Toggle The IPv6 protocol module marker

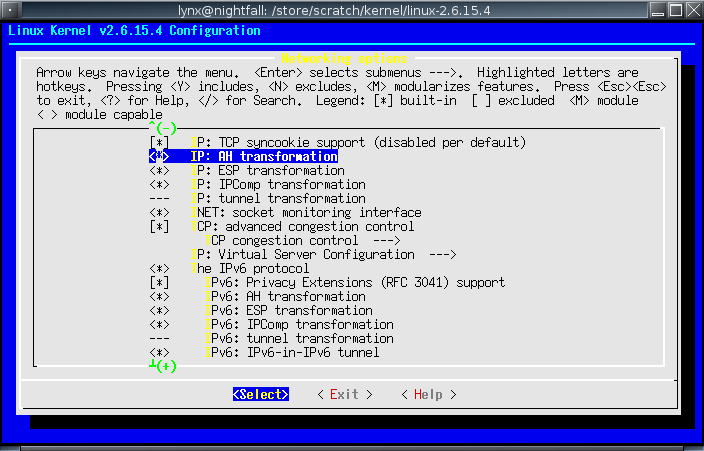(159, 269)
